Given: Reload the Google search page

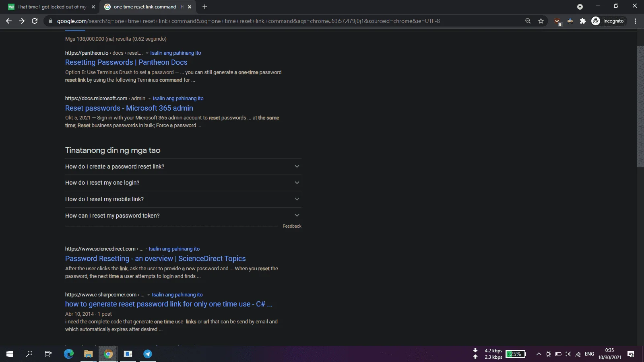Looking at the screenshot, I should (x=35, y=21).
